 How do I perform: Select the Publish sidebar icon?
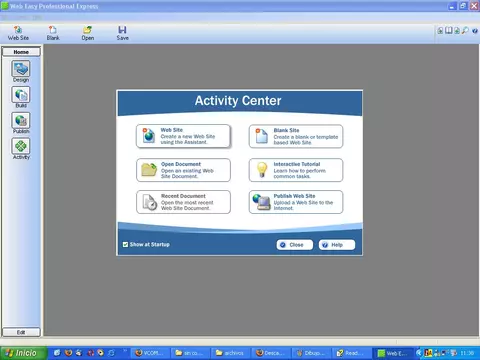(21, 123)
